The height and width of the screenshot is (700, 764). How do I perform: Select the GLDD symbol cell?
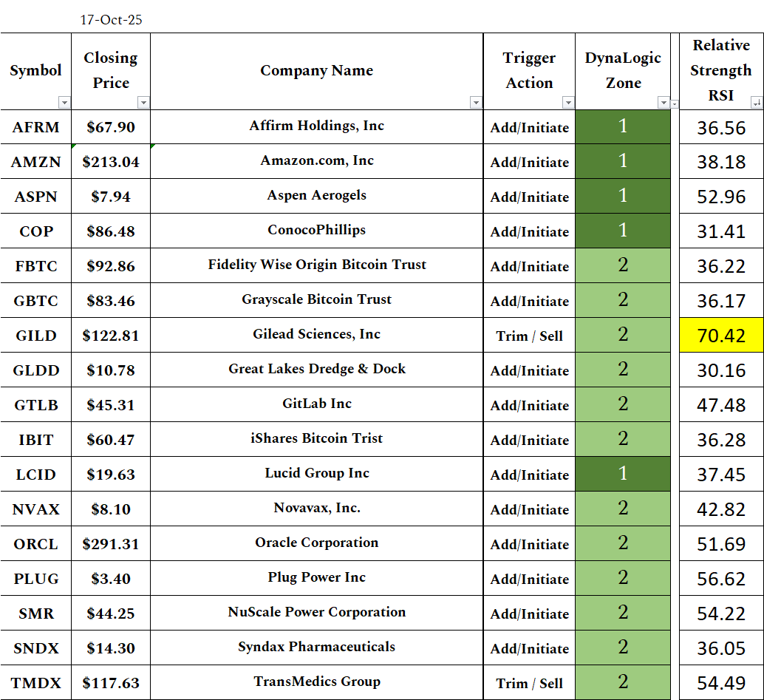36,370
